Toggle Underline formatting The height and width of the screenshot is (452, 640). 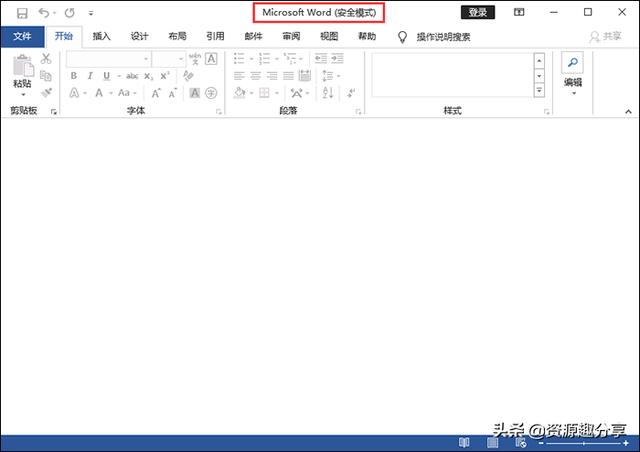click(107, 76)
